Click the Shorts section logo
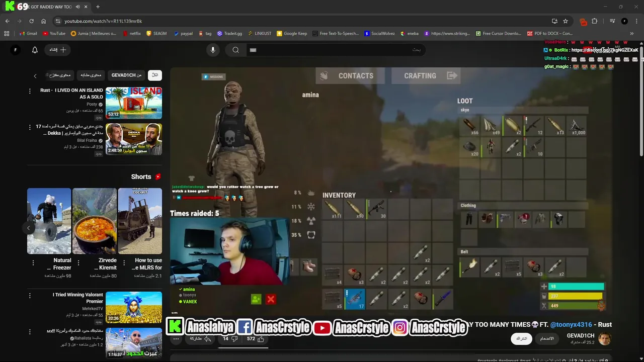The image size is (644, 362). click(x=158, y=176)
